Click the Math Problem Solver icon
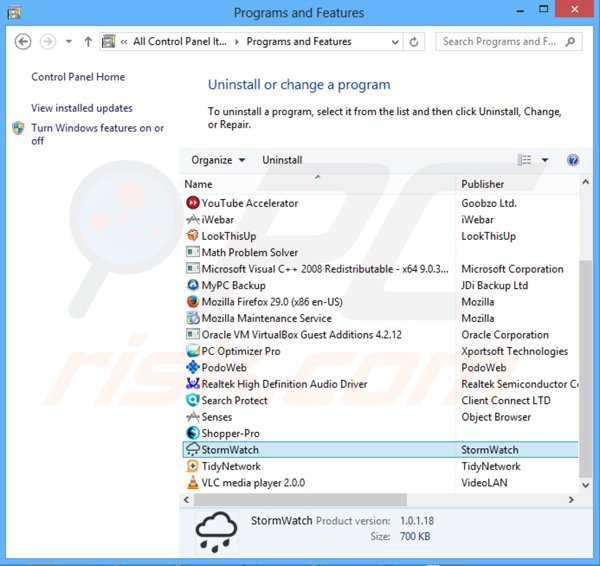 click(192, 252)
